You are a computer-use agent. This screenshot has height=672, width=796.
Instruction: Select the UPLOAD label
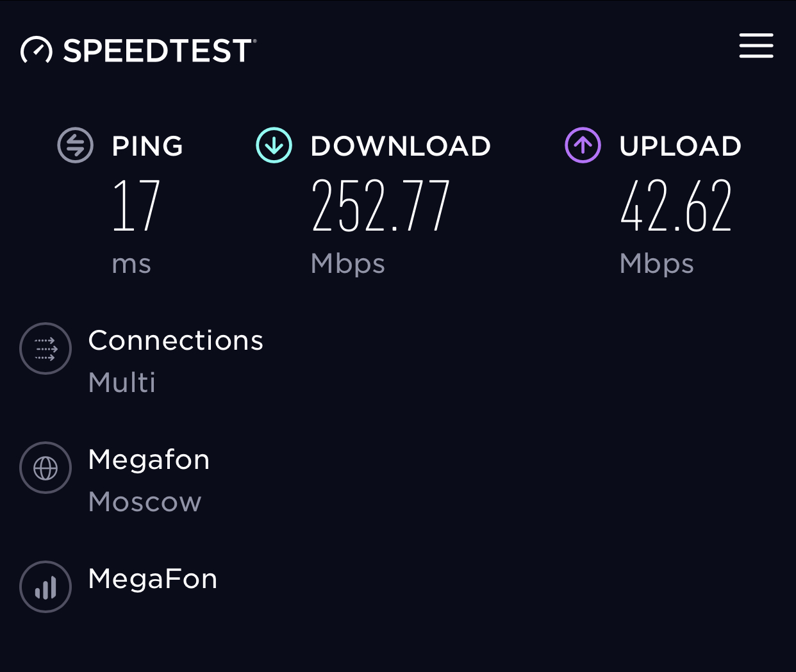pos(680,146)
